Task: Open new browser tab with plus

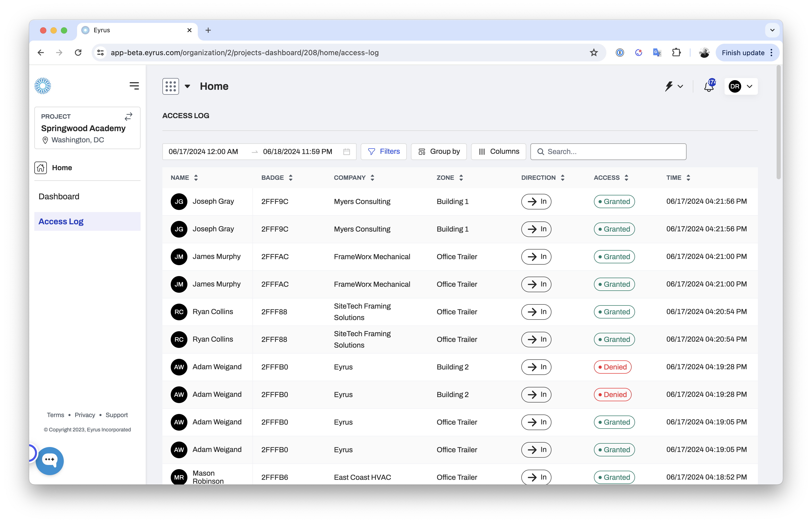Action: click(x=208, y=30)
